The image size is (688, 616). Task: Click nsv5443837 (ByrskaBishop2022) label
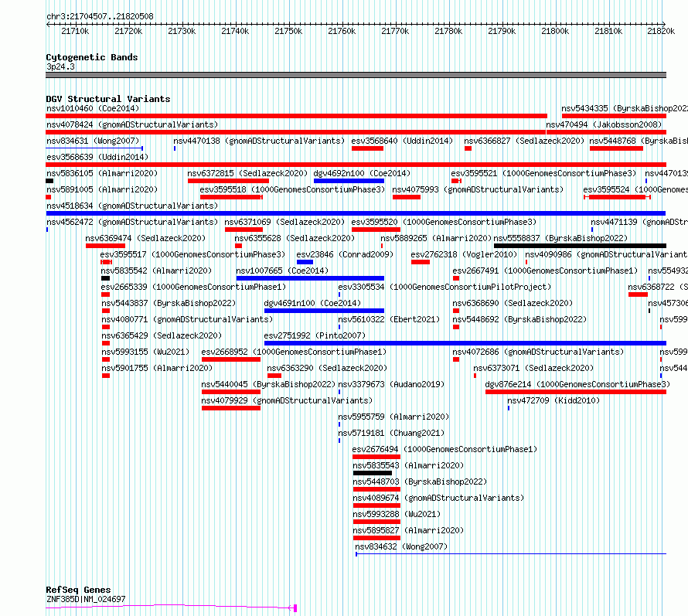tap(169, 303)
